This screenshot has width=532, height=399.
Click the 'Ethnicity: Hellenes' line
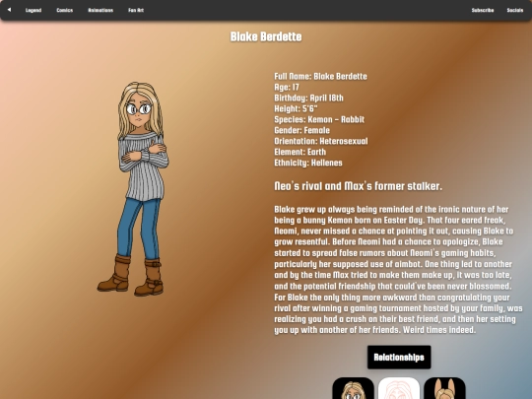(x=308, y=163)
